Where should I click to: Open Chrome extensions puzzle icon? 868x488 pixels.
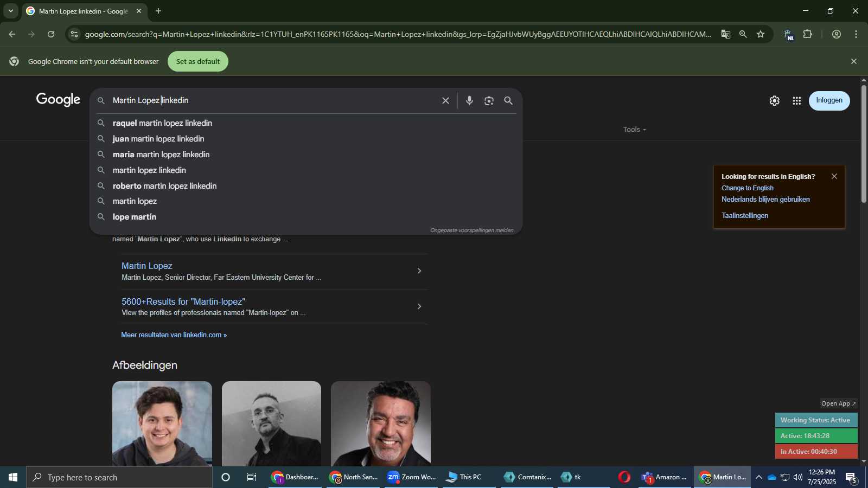tap(807, 34)
